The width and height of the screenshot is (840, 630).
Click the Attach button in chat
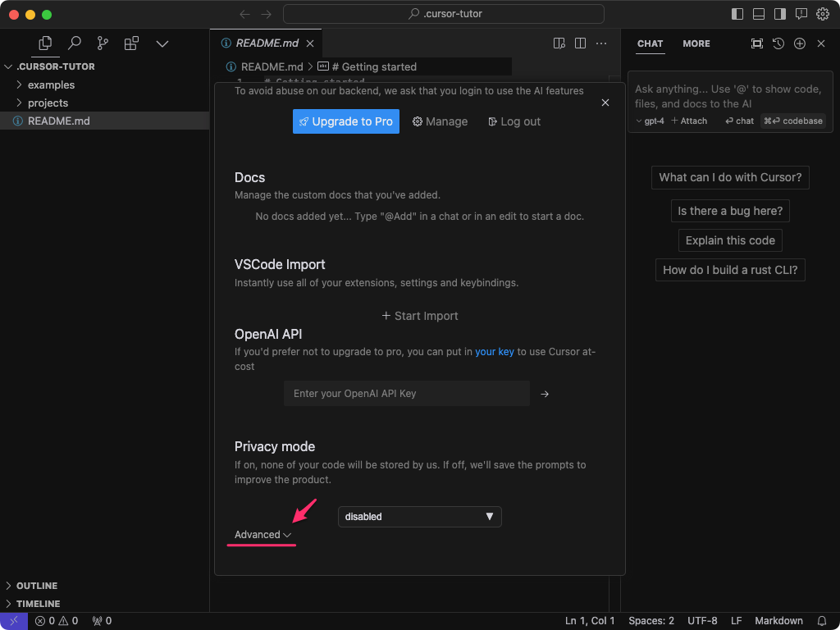click(x=689, y=121)
